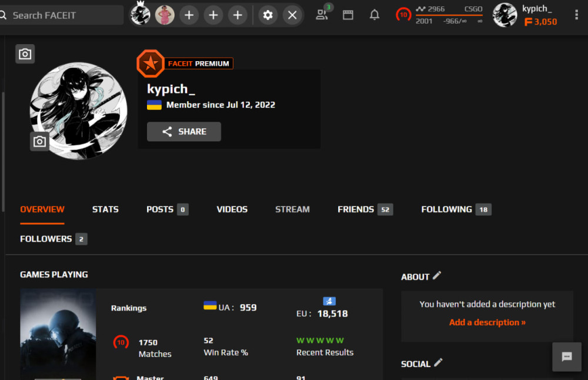
Task: Click the Add a description link
Action: pyautogui.click(x=487, y=322)
